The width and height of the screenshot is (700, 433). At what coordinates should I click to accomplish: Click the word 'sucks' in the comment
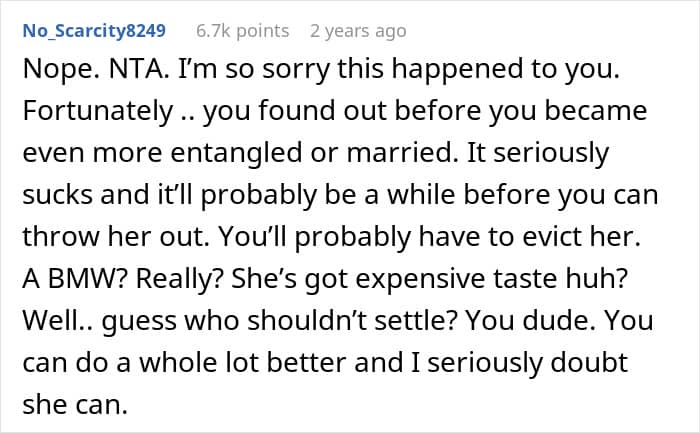click(x=57, y=195)
